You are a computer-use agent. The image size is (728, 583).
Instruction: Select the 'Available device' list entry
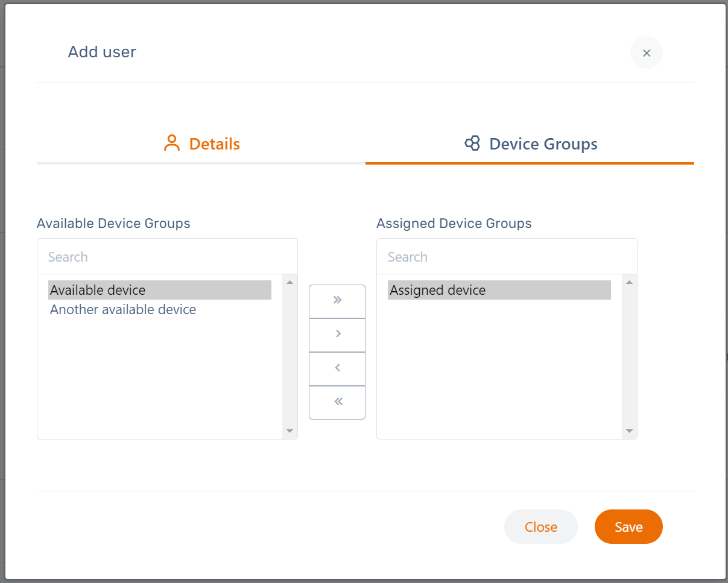(98, 290)
